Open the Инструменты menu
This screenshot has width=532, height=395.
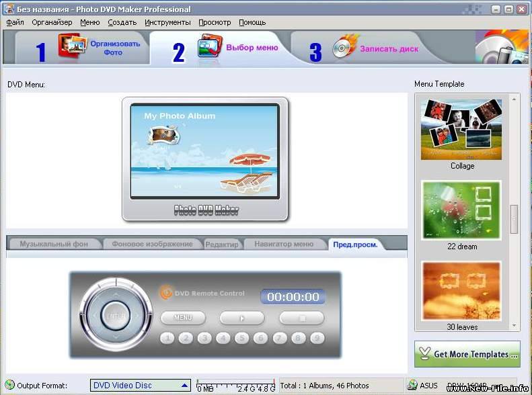(167, 22)
